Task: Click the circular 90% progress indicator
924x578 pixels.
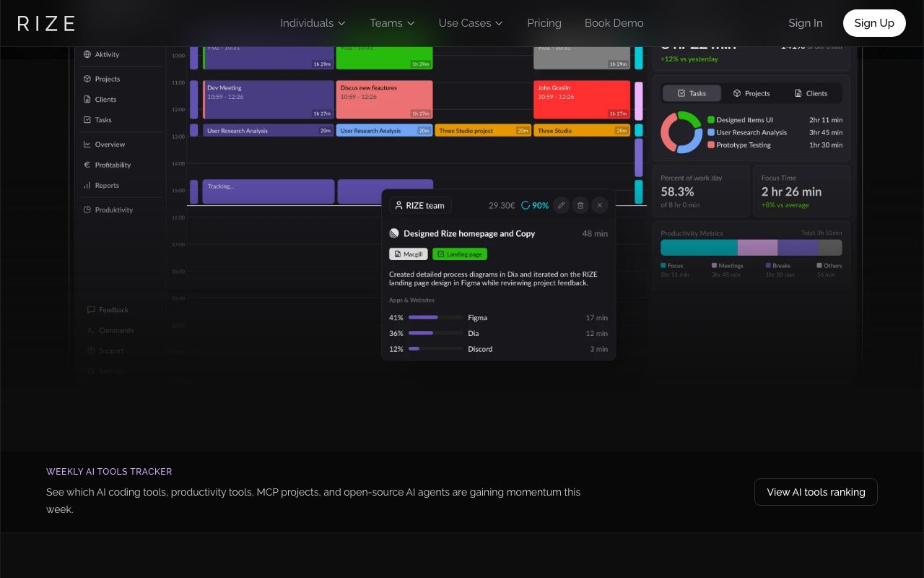Action: [x=526, y=205]
